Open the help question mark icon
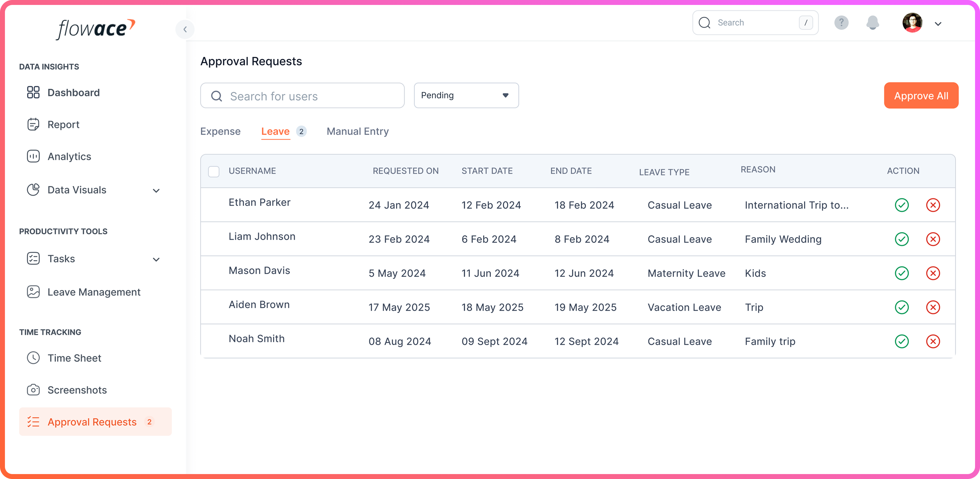980x479 pixels. 841,23
